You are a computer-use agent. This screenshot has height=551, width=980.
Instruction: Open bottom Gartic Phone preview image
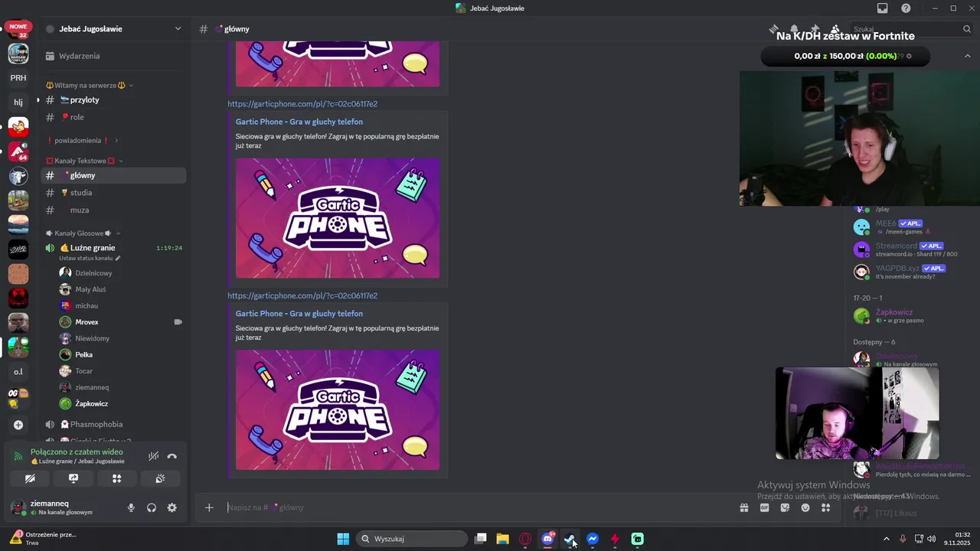[x=338, y=410]
